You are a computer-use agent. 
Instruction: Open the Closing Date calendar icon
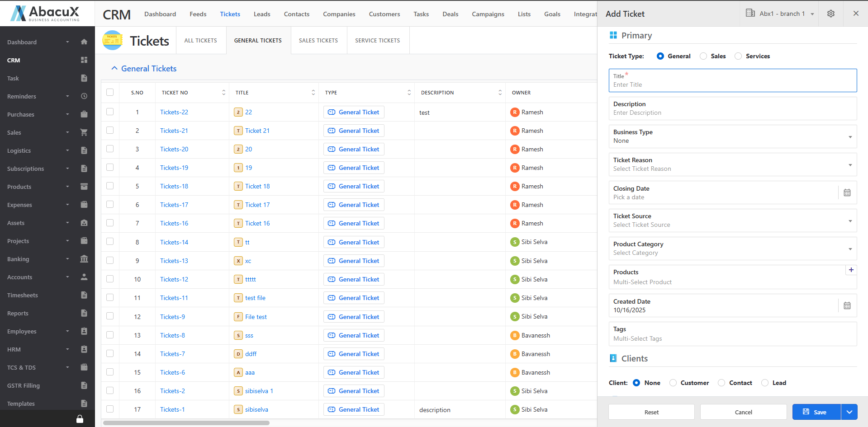pos(847,193)
